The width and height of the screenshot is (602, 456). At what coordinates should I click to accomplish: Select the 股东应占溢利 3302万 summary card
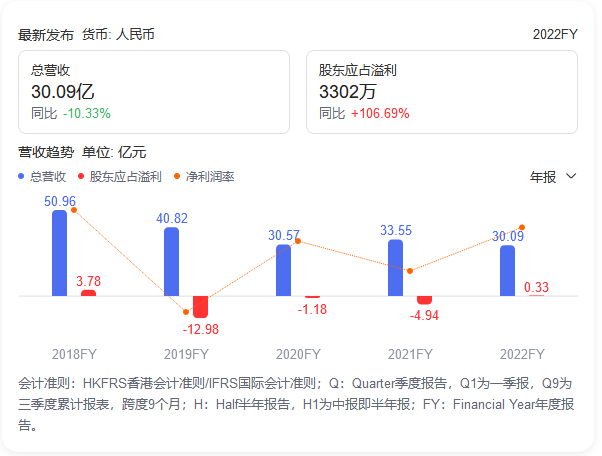441,93
